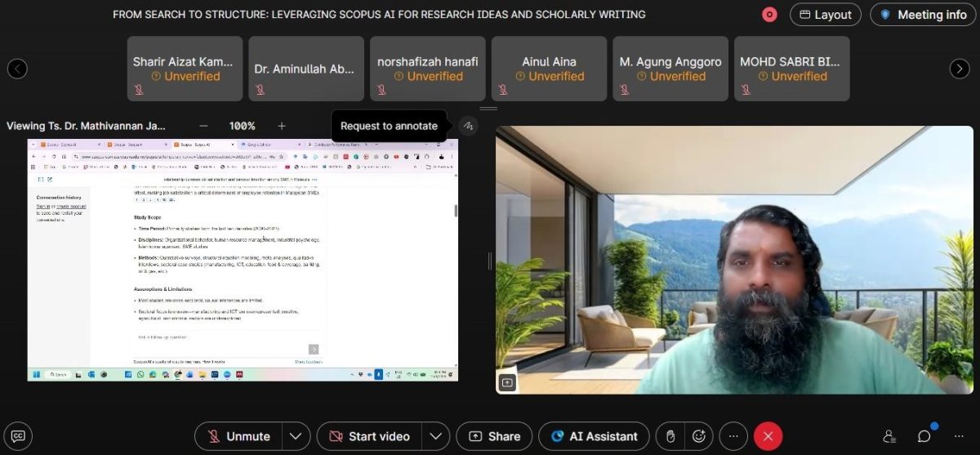Click taskbar Search box in shared screen
The image size is (980, 455).
point(58,374)
